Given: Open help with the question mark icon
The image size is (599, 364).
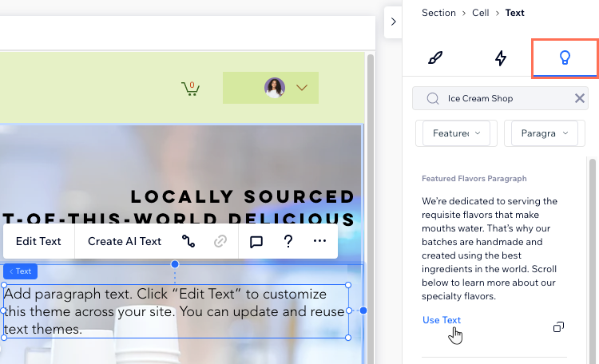Looking at the screenshot, I should coord(288,241).
